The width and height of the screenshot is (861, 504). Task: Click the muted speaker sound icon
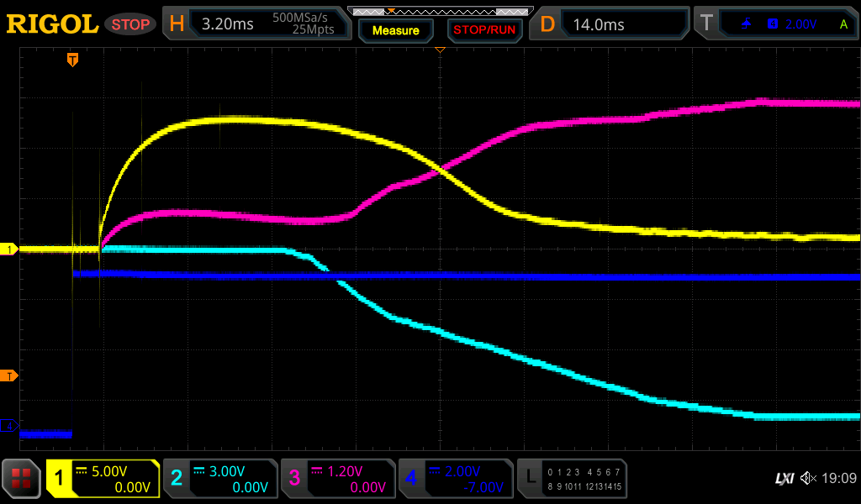coord(808,479)
